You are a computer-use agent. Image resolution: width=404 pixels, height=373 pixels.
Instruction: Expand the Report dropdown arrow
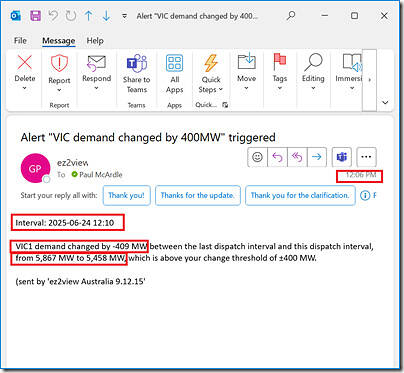[59, 90]
